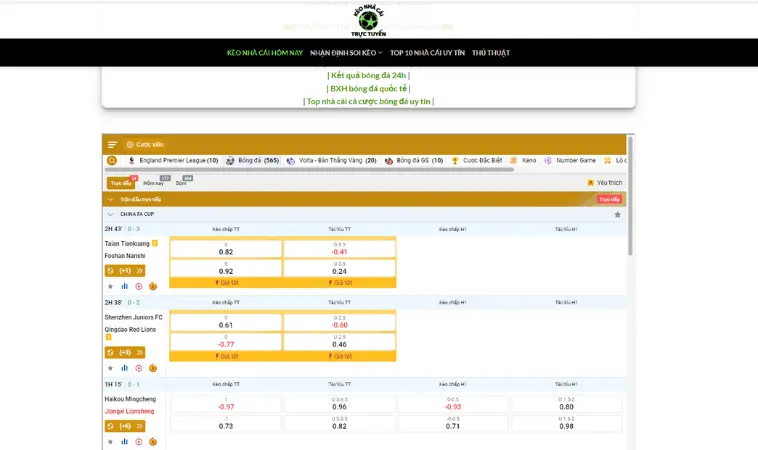Click refresh icon under Shenzhen Juniors match
758x450 pixels.
pyautogui.click(x=111, y=352)
